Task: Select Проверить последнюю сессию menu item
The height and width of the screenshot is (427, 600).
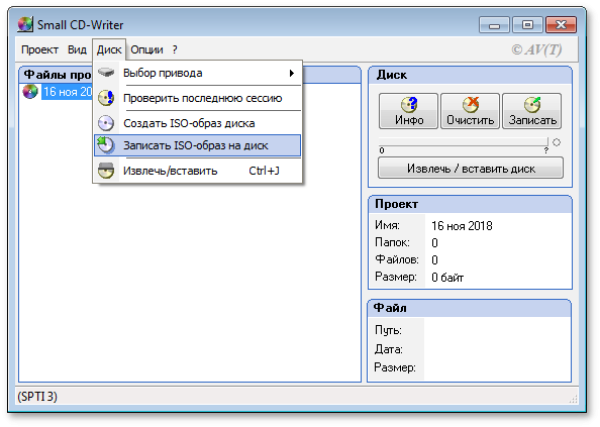Action: pyautogui.click(x=197, y=98)
